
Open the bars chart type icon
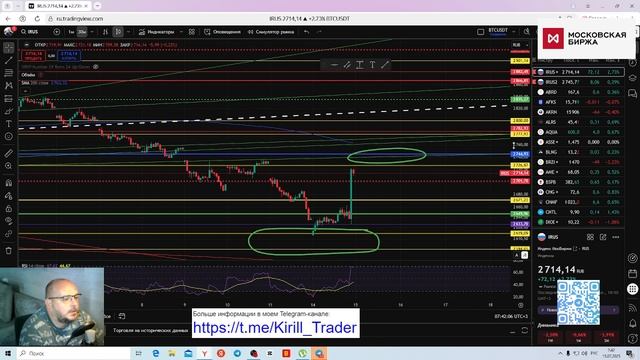(x=105, y=32)
